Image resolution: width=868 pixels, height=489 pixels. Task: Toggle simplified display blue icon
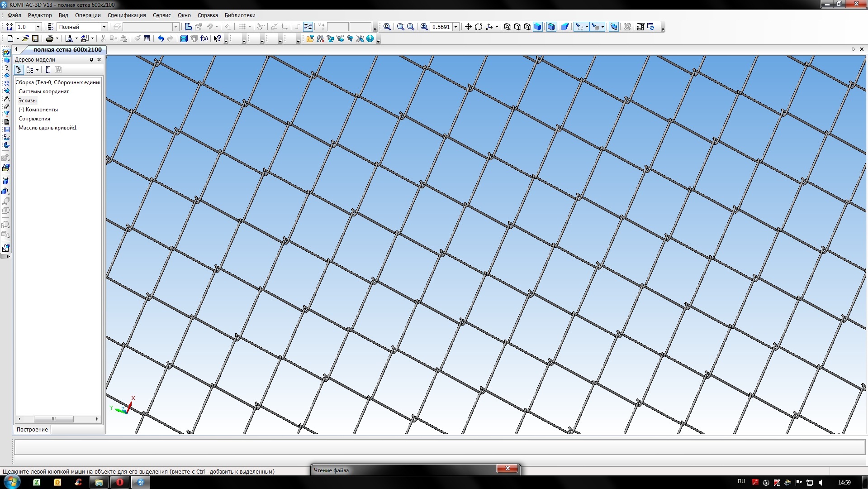(614, 27)
